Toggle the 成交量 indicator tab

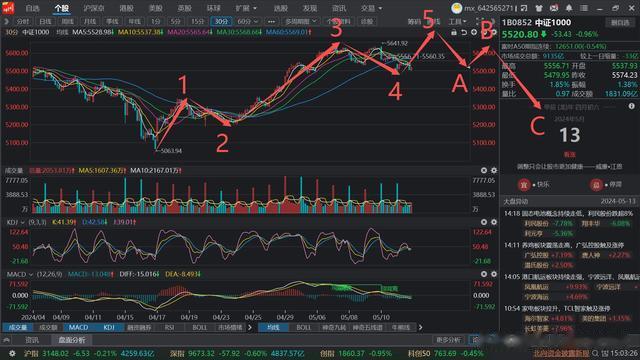tap(18, 327)
